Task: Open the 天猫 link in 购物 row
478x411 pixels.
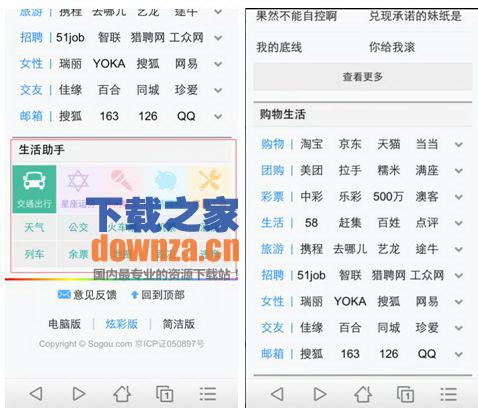Action: [389, 144]
